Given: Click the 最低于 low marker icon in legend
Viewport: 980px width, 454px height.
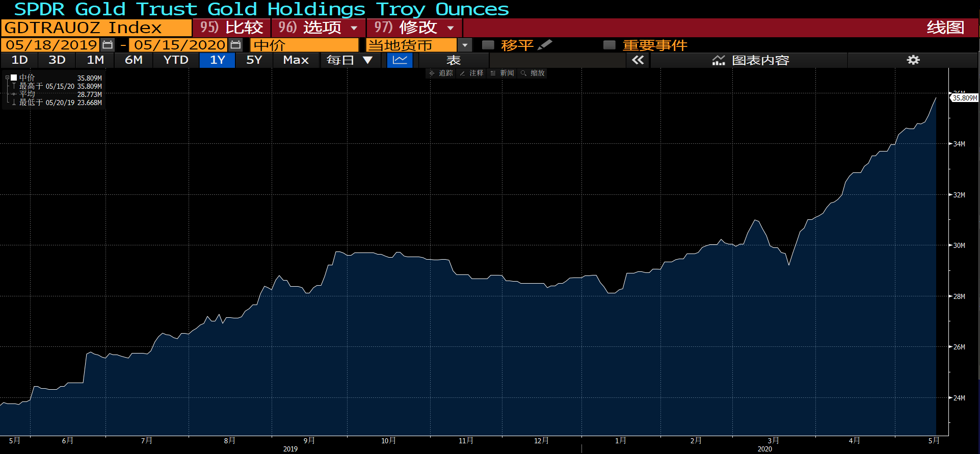Looking at the screenshot, I should pyautogui.click(x=14, y=103).
